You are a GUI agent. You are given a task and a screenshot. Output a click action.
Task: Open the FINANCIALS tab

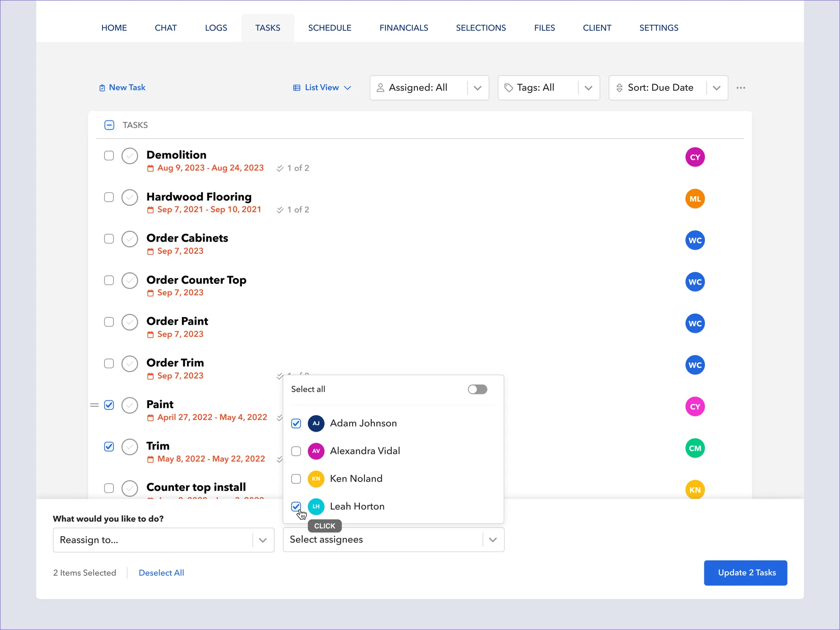pos(404,28)
